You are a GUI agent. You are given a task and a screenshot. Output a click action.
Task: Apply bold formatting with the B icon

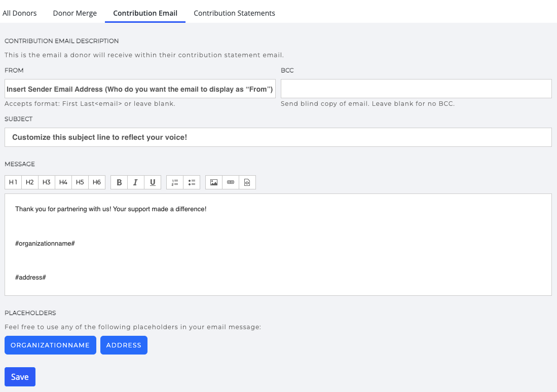click(x=119, y=182)
